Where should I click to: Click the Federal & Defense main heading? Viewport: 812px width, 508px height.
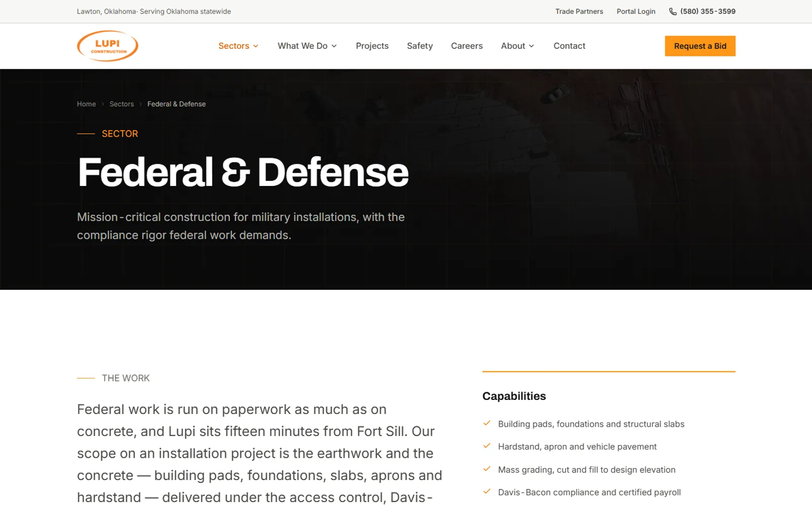click(243, 172)
